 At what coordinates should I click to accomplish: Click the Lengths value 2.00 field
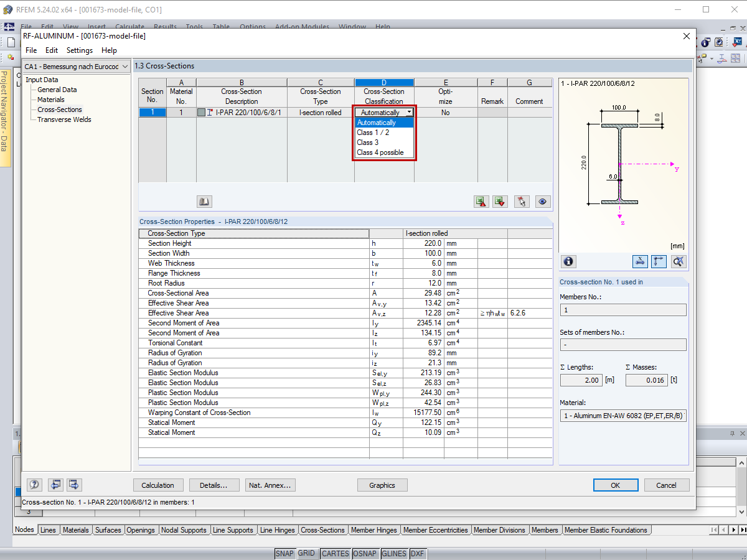point(581,380)
